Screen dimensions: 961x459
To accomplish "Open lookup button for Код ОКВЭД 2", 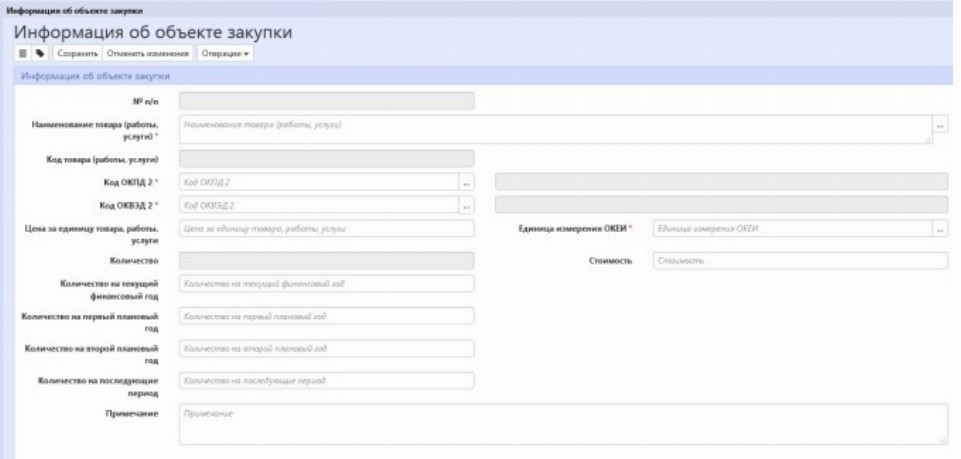I will [x=465, y=205].
